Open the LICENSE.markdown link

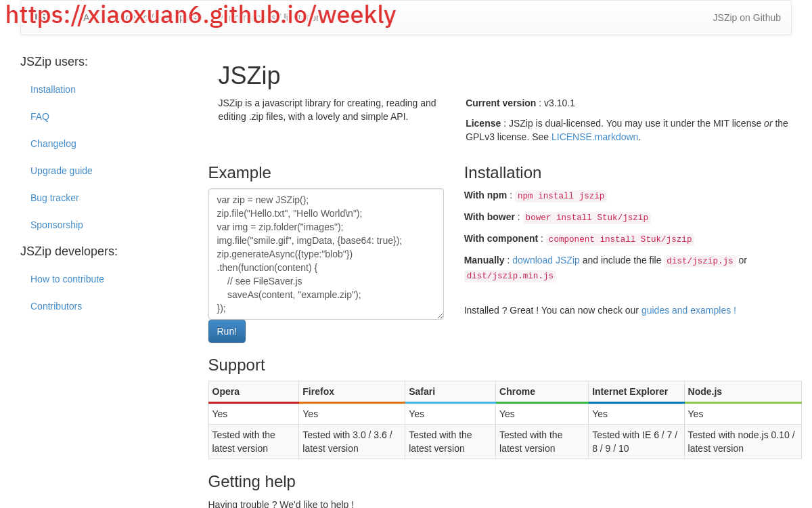594,137
